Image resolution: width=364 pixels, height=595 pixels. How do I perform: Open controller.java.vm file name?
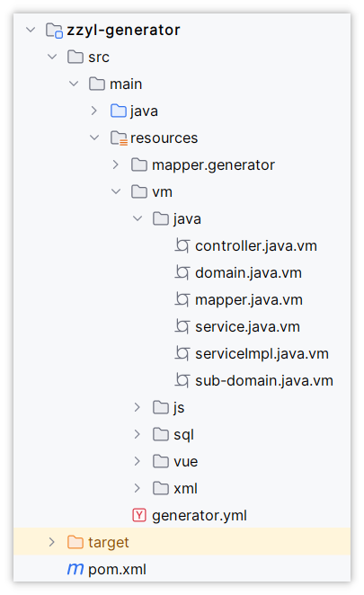(256, 246)
